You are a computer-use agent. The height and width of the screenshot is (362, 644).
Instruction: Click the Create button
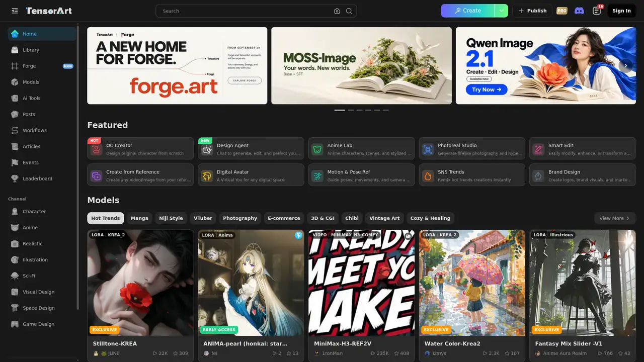click(x=468, y=11)
